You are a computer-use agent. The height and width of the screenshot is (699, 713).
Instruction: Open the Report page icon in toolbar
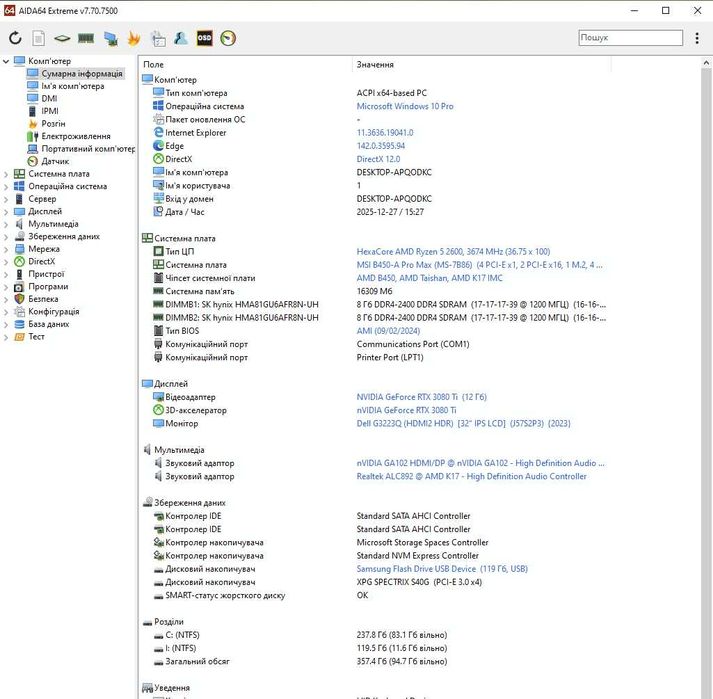tap(39, 38)
